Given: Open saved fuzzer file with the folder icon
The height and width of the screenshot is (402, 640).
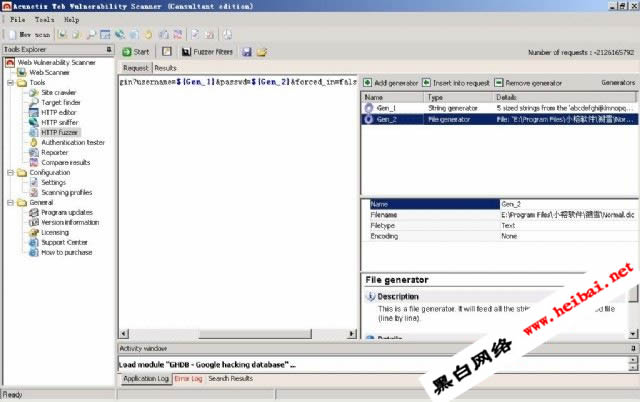Looking at the screenshot, I should [262, 52].
